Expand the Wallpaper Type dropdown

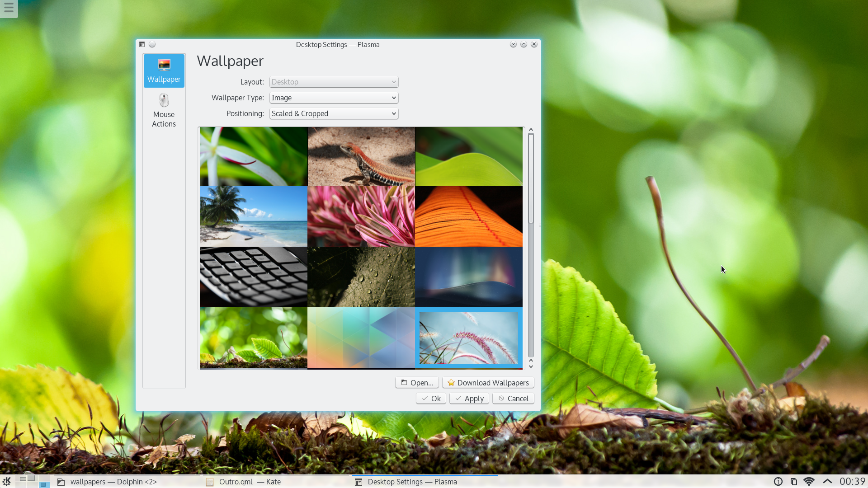coord(333,97)
